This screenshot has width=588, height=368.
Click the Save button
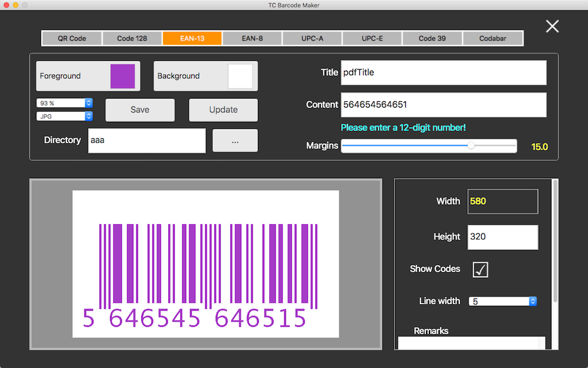(x=140, y=110)
